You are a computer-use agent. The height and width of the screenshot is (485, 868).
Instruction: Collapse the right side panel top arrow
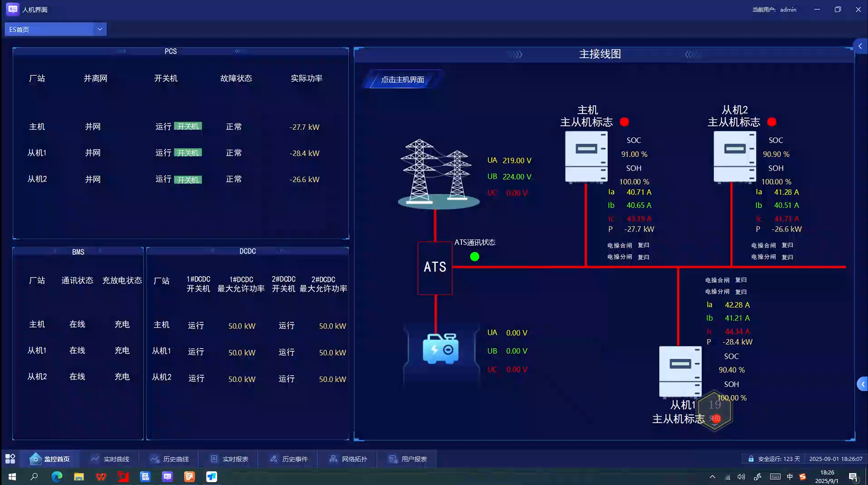pyautogui.click(x=860, y=46)
